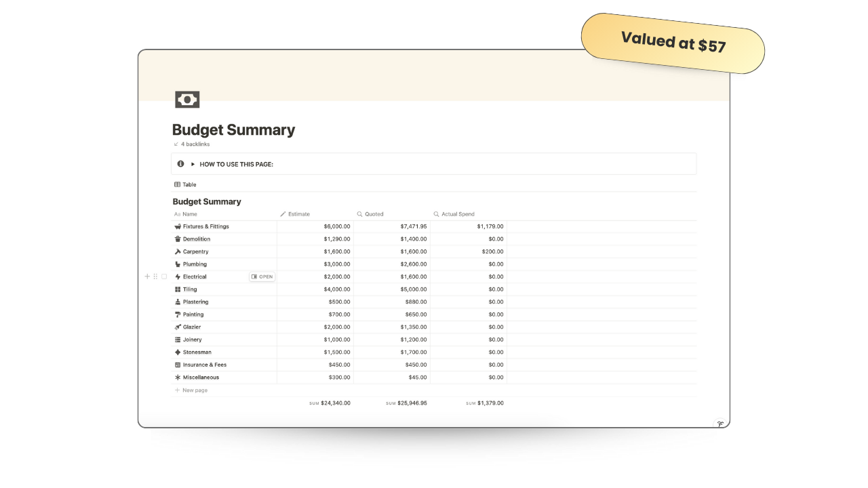Click the hammer icon beside Carpentry
The image size is (868, 488).
click(178, 251)
